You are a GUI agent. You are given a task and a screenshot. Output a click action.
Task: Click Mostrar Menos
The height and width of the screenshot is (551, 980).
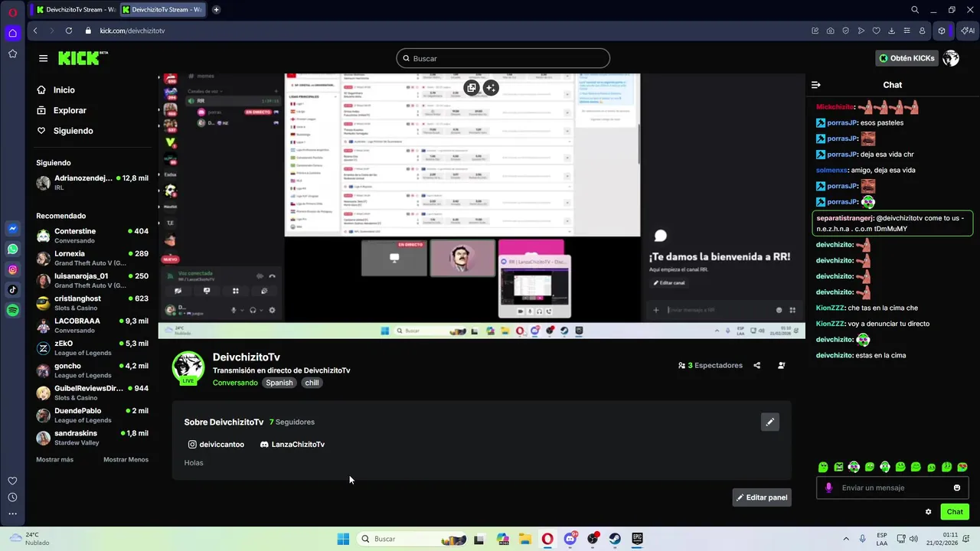(126, 459)
